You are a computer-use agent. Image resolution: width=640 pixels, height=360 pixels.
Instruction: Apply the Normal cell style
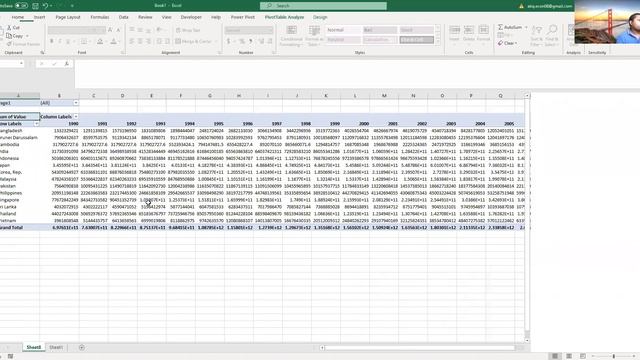coord(343,30)
